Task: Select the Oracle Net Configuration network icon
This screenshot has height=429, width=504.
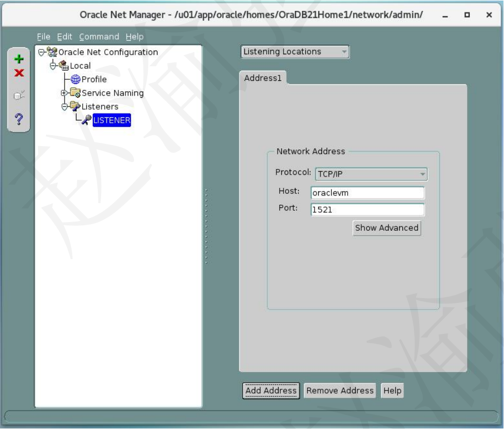Action: [x=52, y=52]
